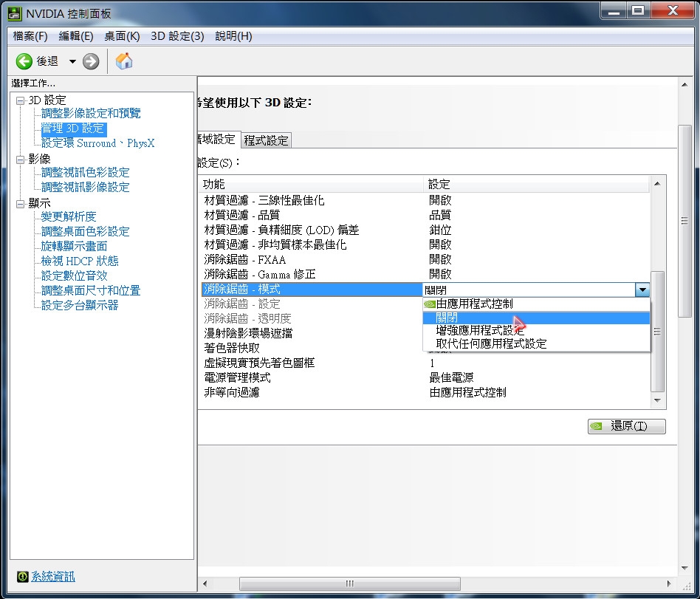Select the 著色器快取 row

coord(312,348)
